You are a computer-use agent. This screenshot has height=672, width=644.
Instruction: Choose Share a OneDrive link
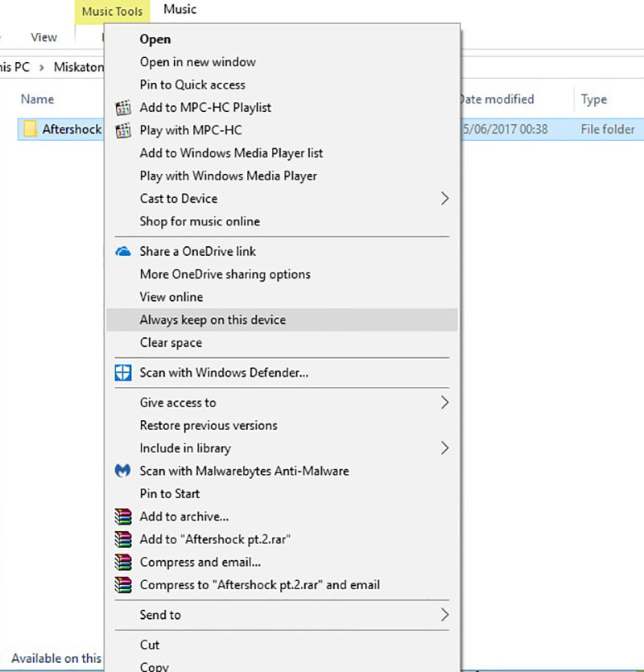[x=282, y=252]
